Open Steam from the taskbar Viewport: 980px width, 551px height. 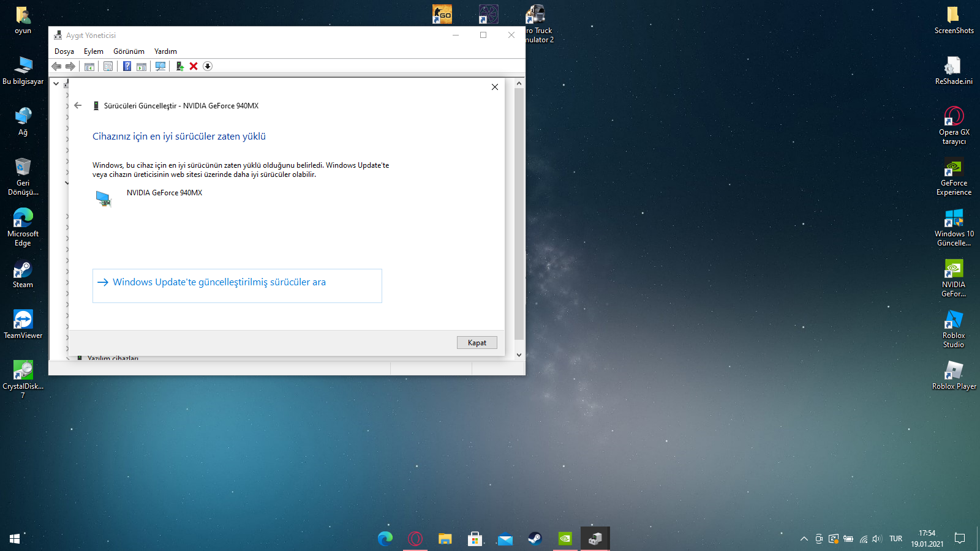[x=535, y=539]
